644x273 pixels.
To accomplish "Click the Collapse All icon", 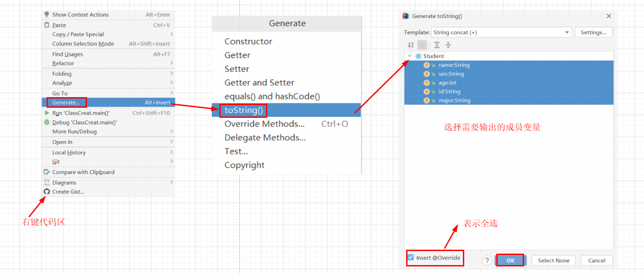I will point(448,45).
